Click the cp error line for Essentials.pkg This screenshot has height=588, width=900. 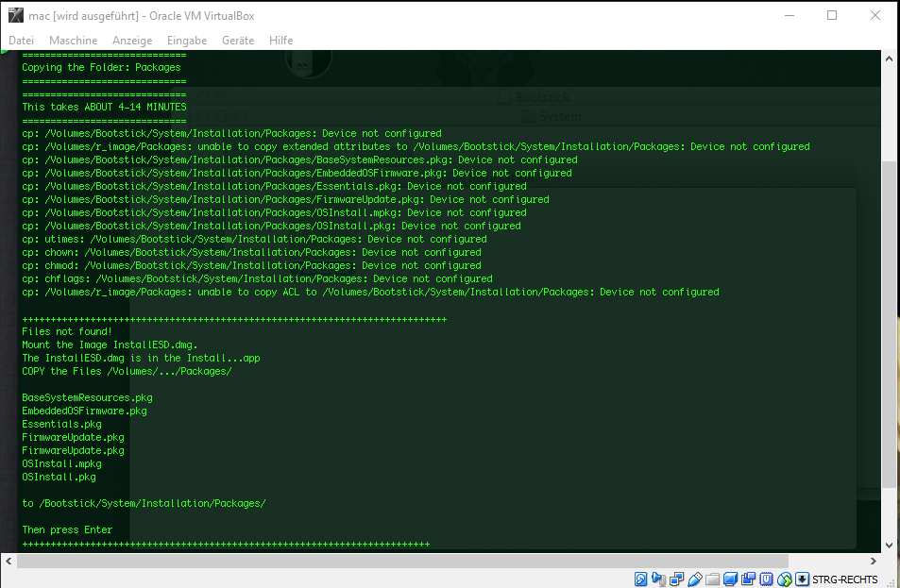tap(274, 186)
